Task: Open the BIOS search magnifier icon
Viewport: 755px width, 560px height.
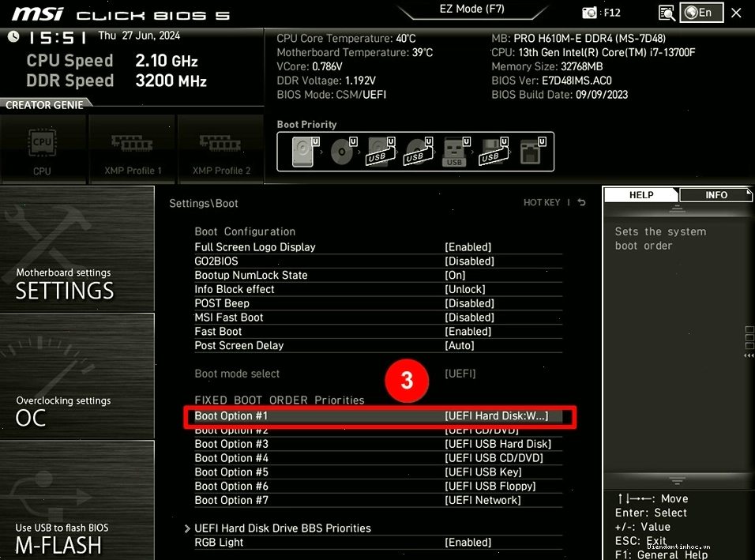Action: 667,13
